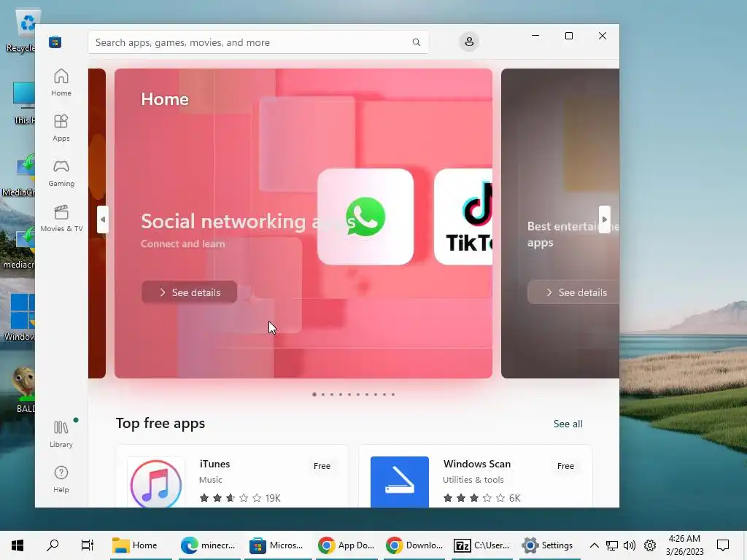The image size is (747, 560).
Task: Select the first carousel page dot
Action: [x=314, y=394]
